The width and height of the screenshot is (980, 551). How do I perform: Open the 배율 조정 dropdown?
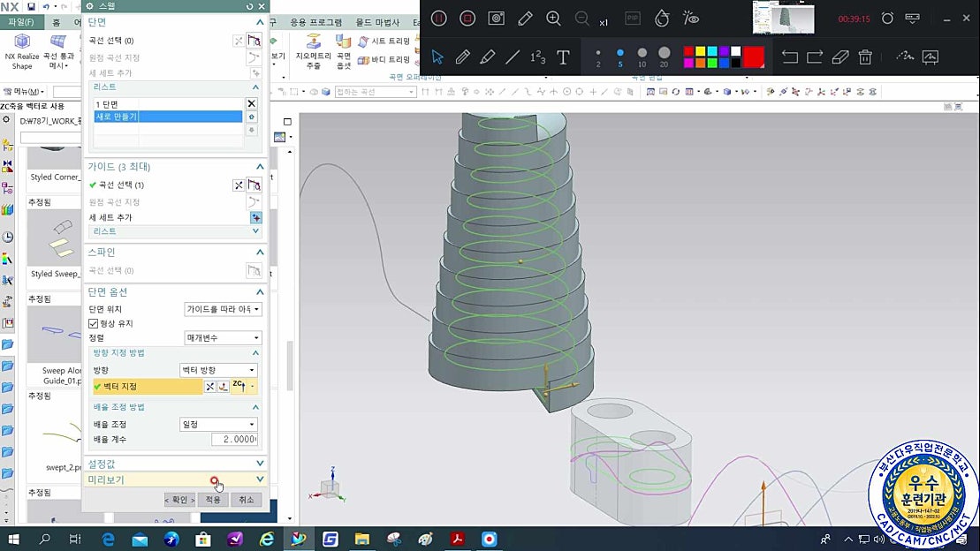[x=220, y=424]
